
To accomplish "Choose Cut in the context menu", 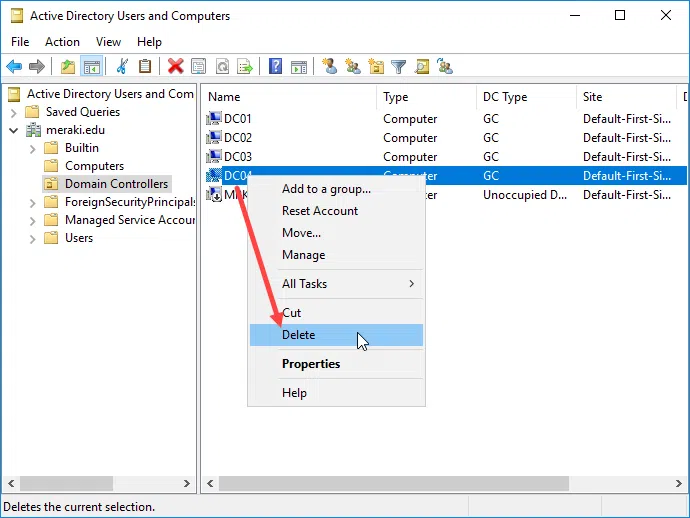I will coord(336,313).
